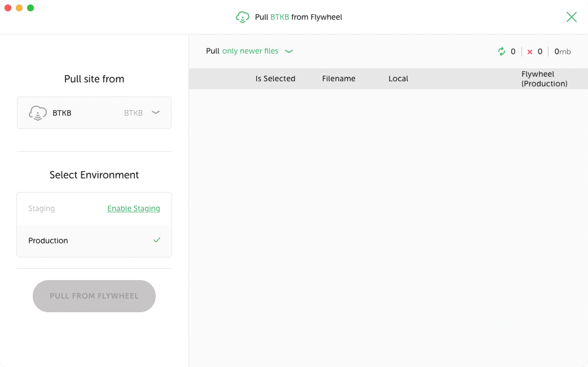Sort by the Filename column header
This screenshot has height=367, width=588.
pyautogui.click(x=339, y=78)
